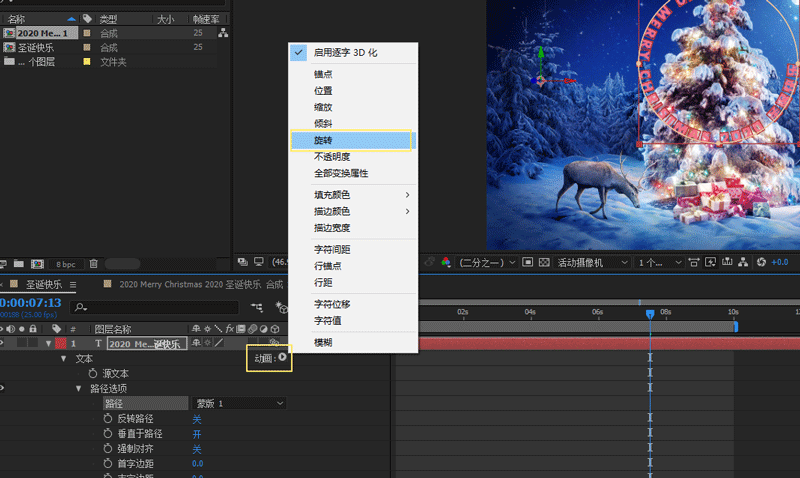The image size is (800, 478).
Task: Toggle 启用逐字 3D 化 in the menu
Action: coord(353,53)
